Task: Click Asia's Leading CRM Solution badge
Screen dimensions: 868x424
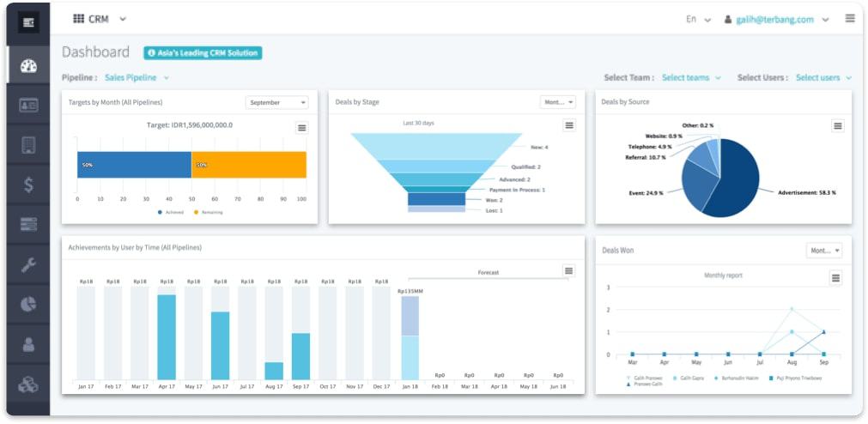Action: [x=203, y=53]
